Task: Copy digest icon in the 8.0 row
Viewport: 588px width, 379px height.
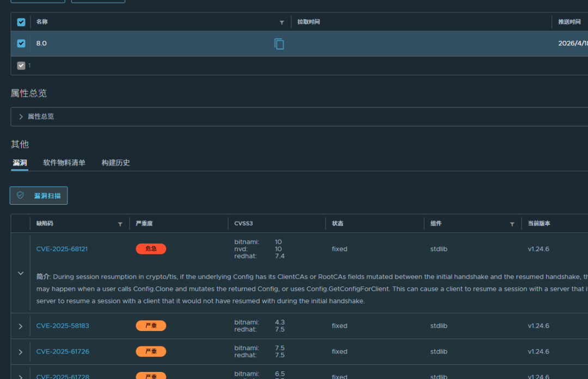Action: point(279,44)
